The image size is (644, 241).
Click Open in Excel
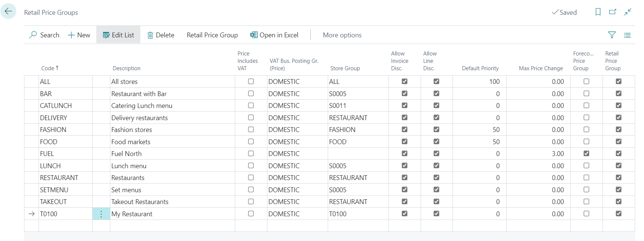(x=274, y=35)
